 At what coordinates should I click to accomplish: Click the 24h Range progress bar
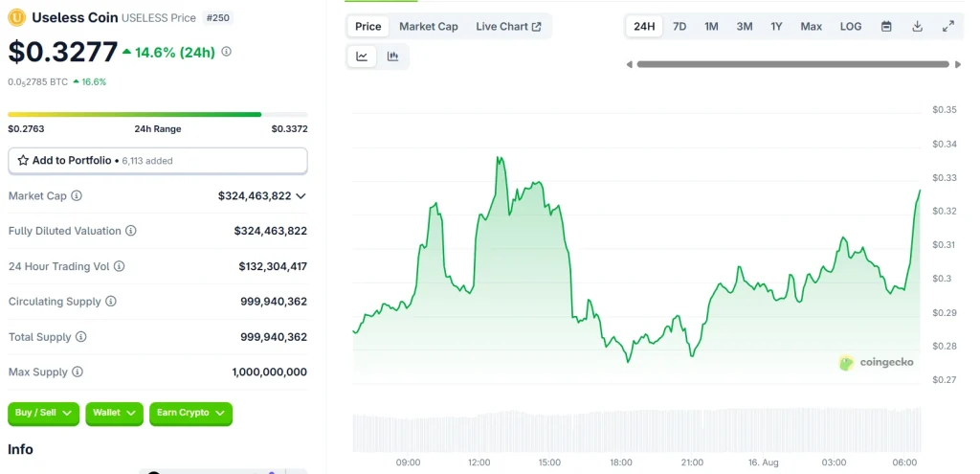(158, 115)
